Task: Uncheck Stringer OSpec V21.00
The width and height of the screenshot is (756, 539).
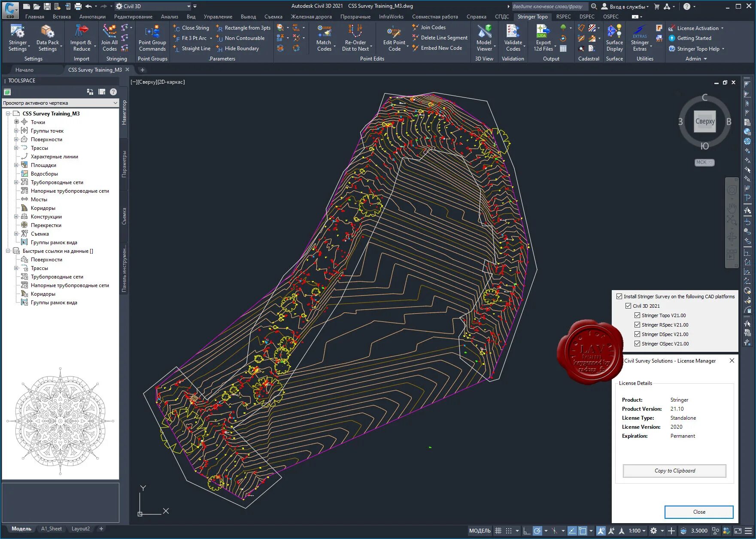Action: pyautogui.click(x=638, y=344)
